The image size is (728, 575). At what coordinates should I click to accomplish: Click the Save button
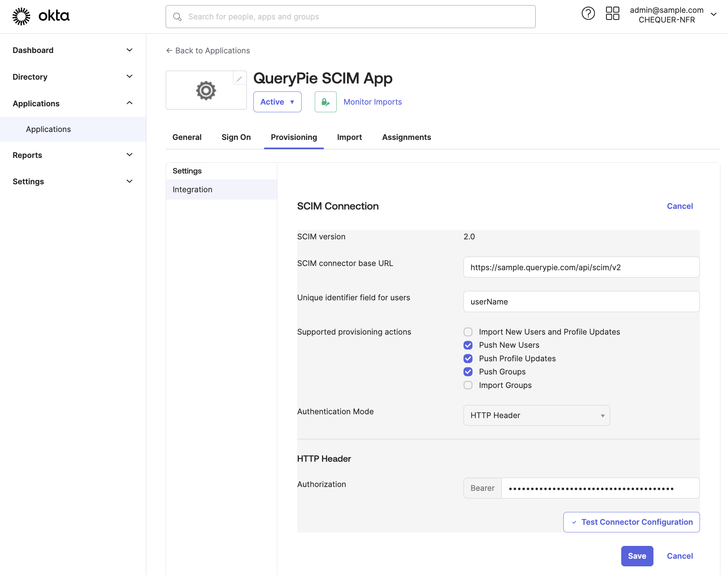tap(637, 556)
